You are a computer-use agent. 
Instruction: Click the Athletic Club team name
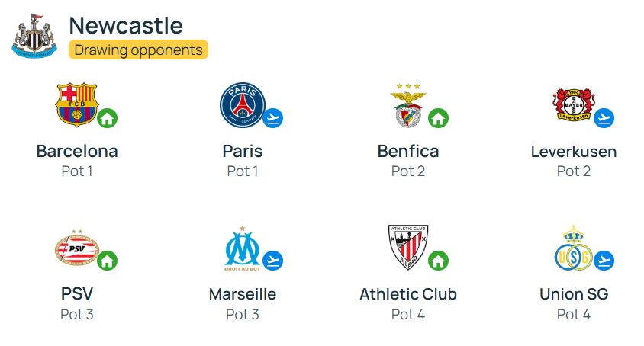click(x=408, y=294)
